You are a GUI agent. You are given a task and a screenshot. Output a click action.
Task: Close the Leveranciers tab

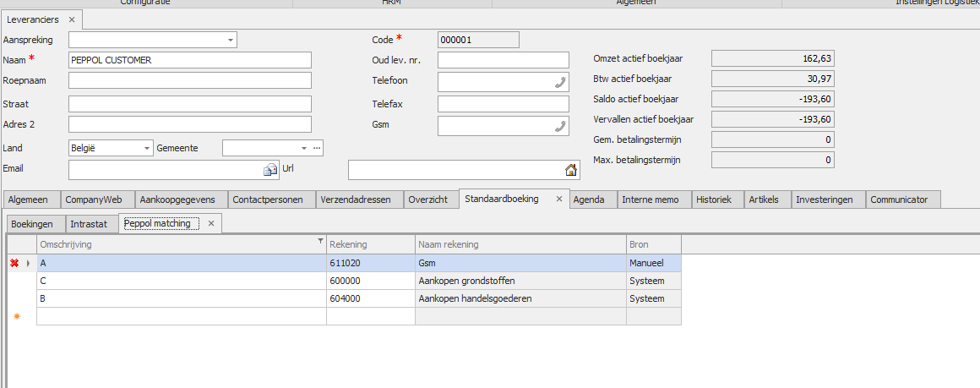pyautogui.click(x=72, y=19)
